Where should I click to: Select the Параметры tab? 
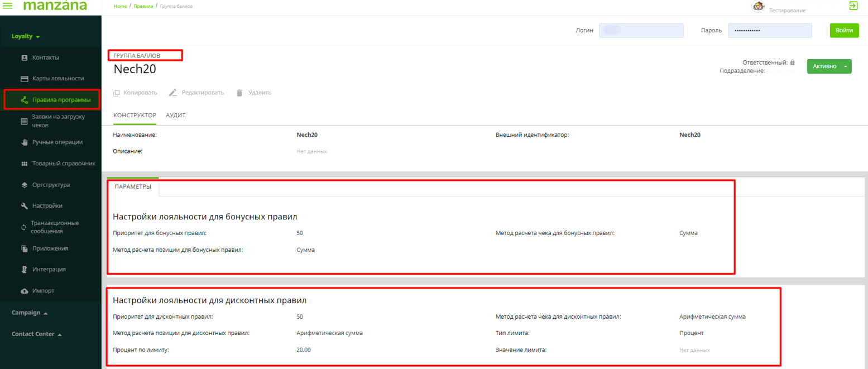pos(133,187)
